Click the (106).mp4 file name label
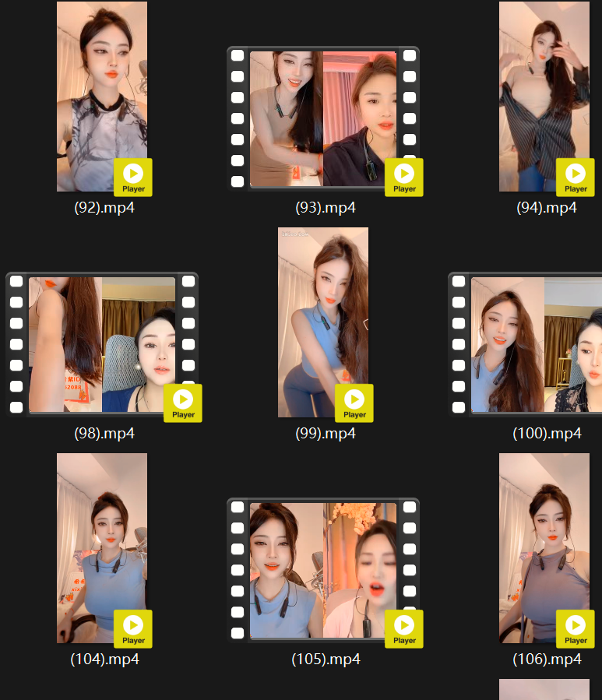Screen dimensions: 602x700 click(x=547, y=660)
